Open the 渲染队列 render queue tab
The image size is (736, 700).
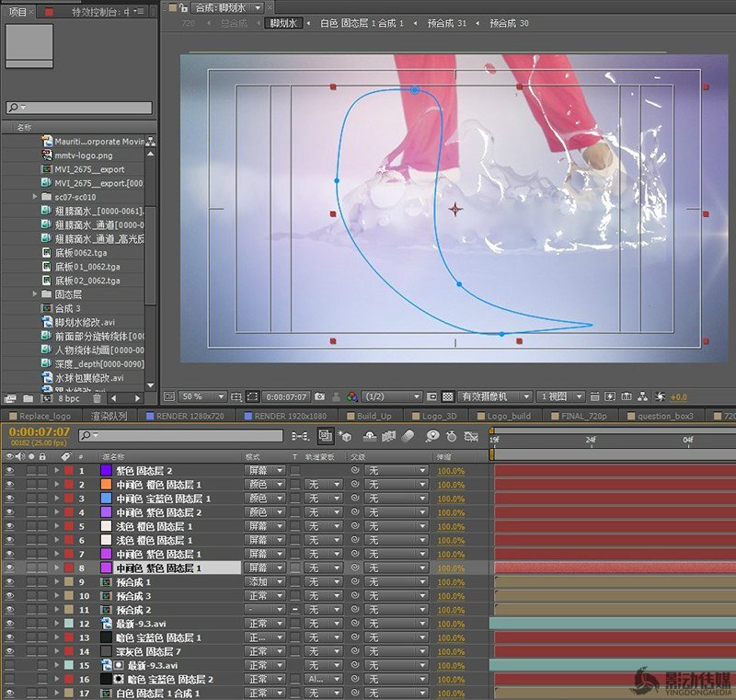point(109,416)
